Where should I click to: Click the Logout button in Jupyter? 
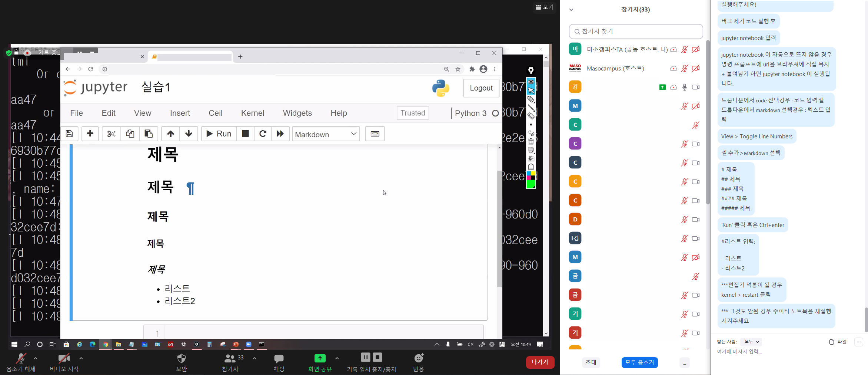pyautogui.click(x=481, y=88)
